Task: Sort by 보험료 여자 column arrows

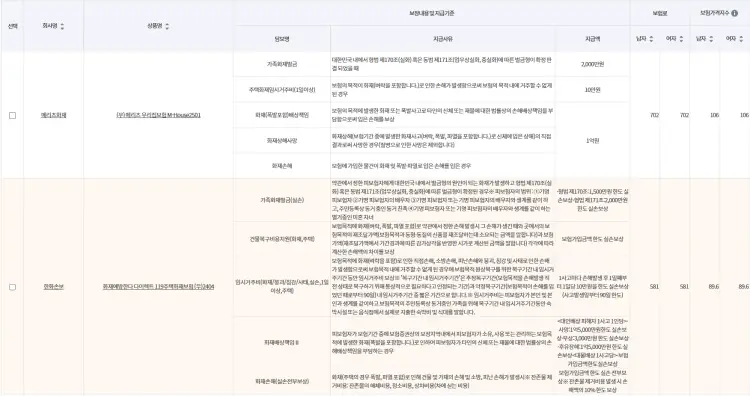Action: click(681, 39)
